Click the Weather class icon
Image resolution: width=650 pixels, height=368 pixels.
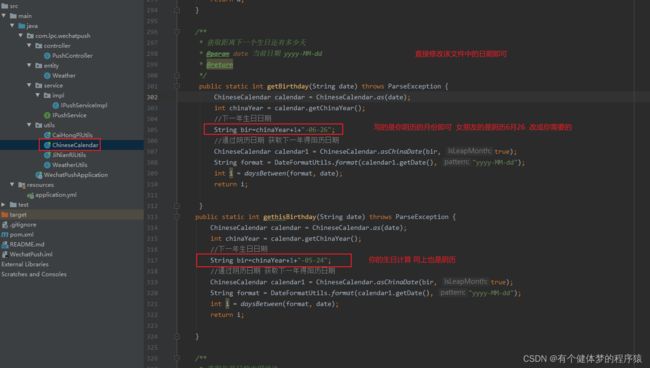(x=47, y=75)
